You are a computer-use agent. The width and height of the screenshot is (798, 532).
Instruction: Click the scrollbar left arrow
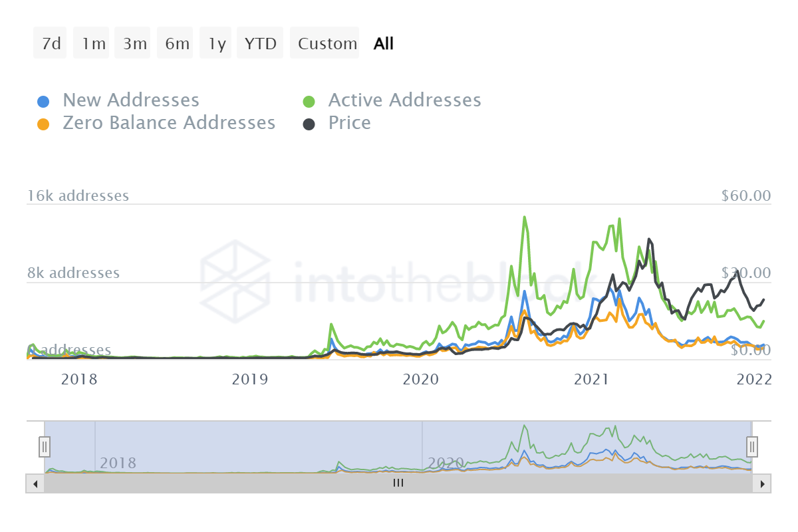tap(35, 484)
